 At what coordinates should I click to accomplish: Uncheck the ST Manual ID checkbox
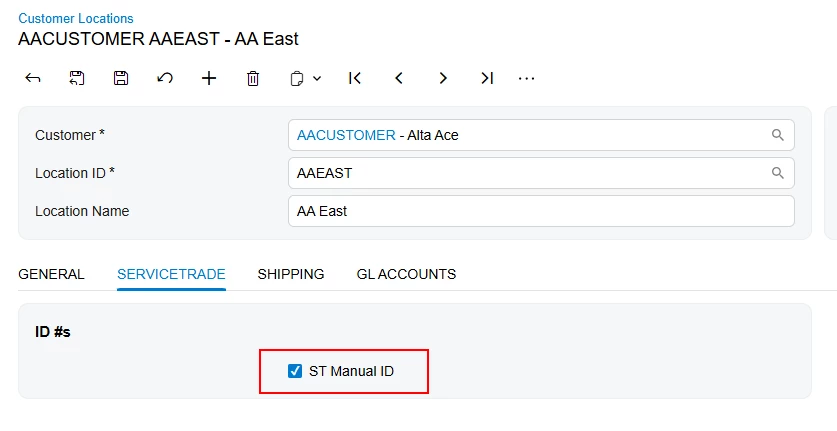pyautogui.click(x=295, y=371)
